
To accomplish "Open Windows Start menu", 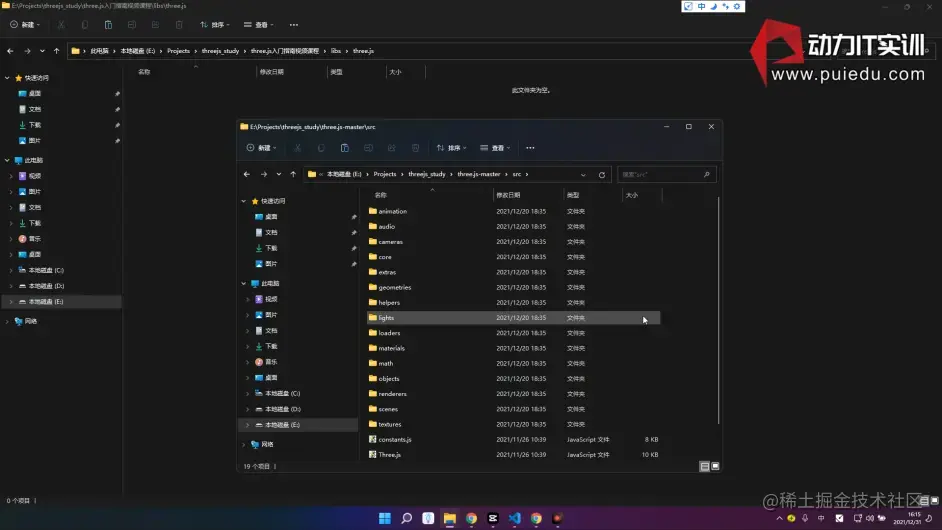I will point(384,518).
